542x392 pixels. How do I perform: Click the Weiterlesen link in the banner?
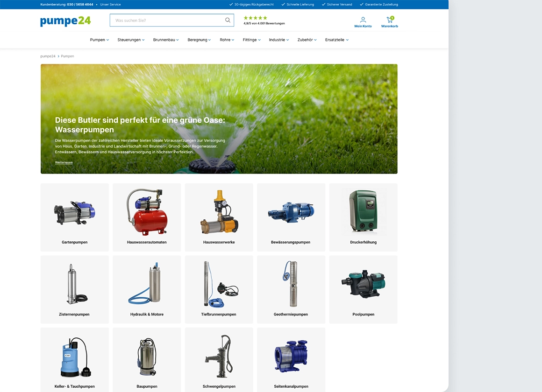click(x=64, y=162)
